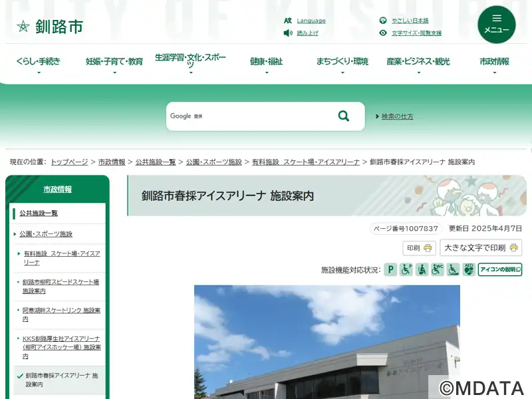Open the Language link text
Screen dimensions: 532x399
(x=311, y=21)
